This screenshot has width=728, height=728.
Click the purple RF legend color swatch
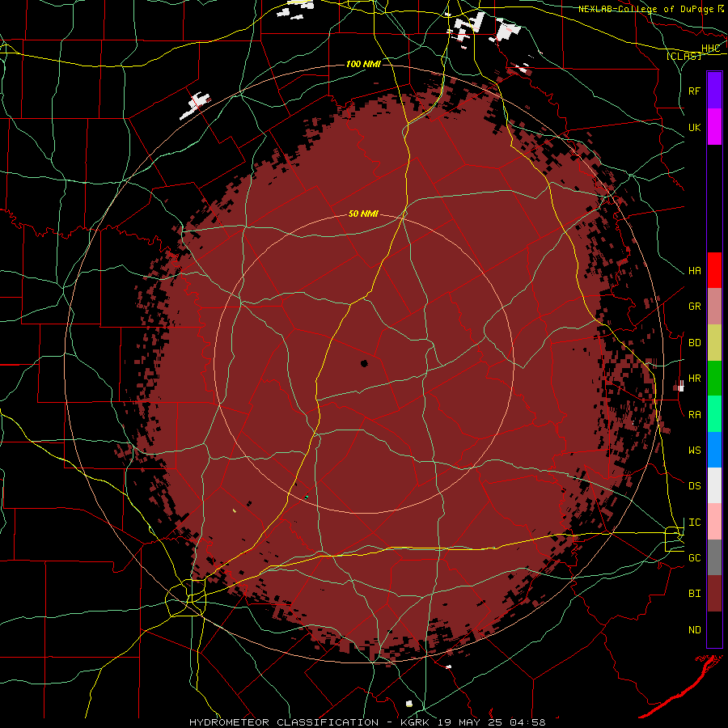click(714, 91)
